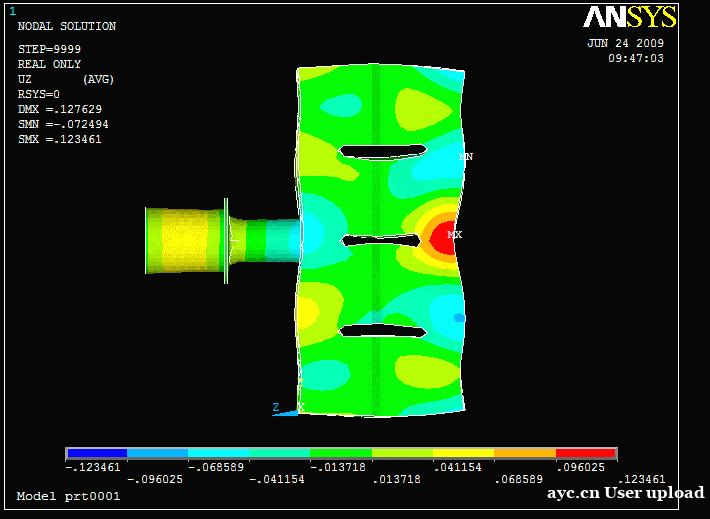Image resolution: width=710 pixels, height=519 pixels.
Task: Click the middle slot in the plate
Action: point(380,240)
